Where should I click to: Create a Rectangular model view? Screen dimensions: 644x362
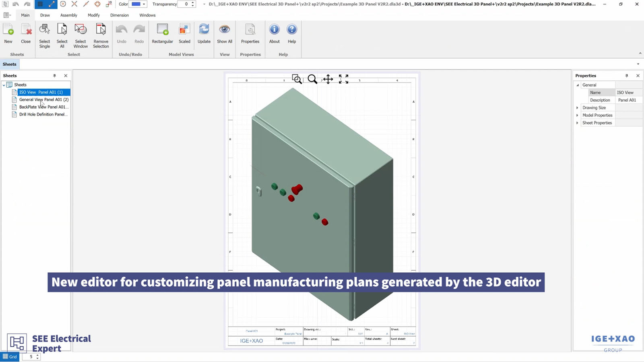click(x=163, y=34)
